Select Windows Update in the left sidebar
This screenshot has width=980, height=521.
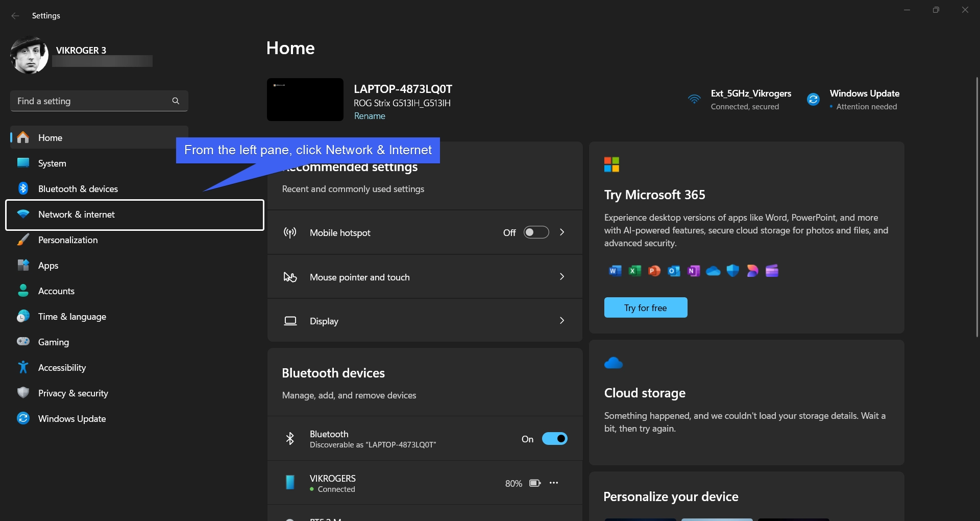(x=99, y=419)
